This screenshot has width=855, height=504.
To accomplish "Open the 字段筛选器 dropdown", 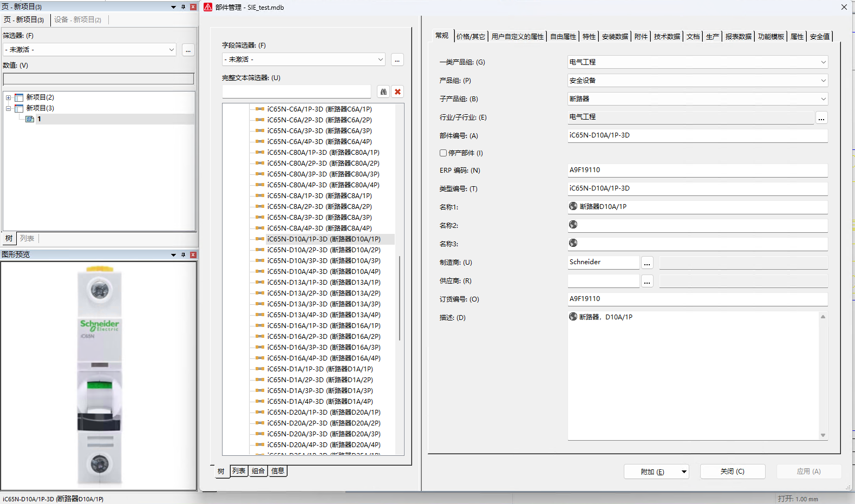I will pos(380,60).
